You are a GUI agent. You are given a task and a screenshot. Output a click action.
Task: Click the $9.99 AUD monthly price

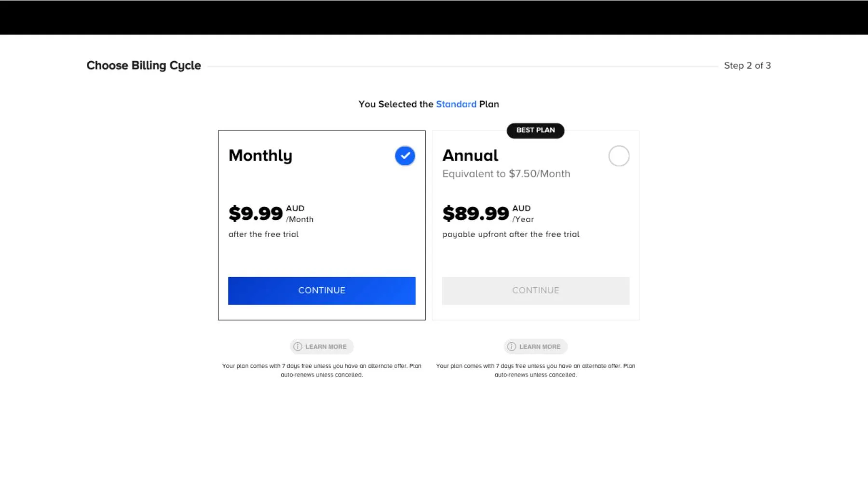pos(256,213)
